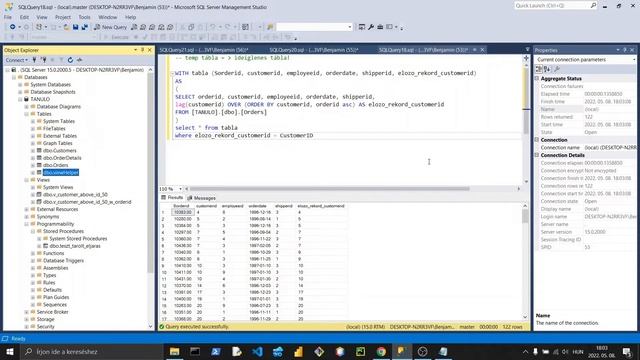
Task: Click the Quick Launch search field
Action: pos(555,6)
